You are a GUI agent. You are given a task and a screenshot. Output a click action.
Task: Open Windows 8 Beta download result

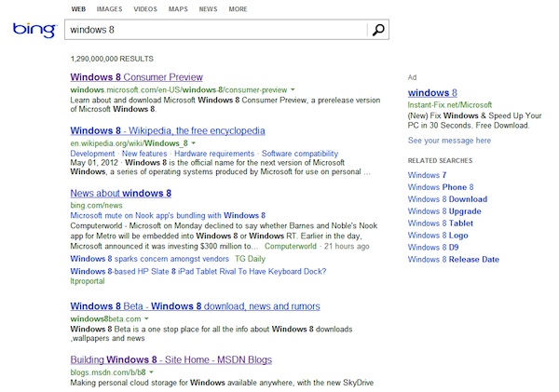click(x=195, y=306)
